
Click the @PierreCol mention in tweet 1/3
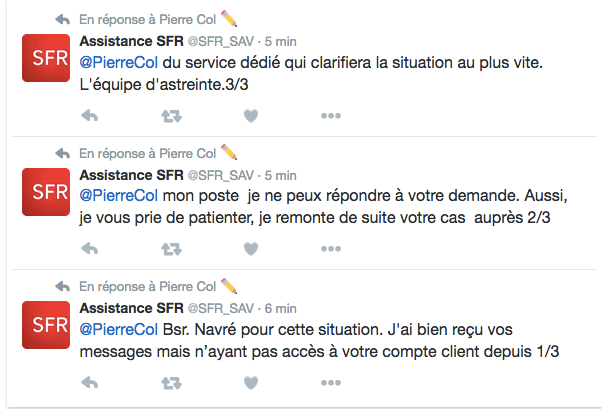pos(117,329)
